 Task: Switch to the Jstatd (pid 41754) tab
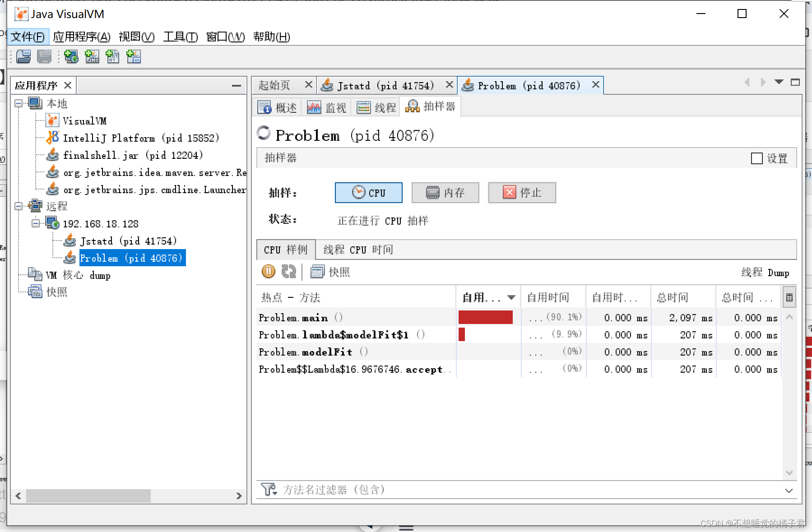tap(385, 85)
